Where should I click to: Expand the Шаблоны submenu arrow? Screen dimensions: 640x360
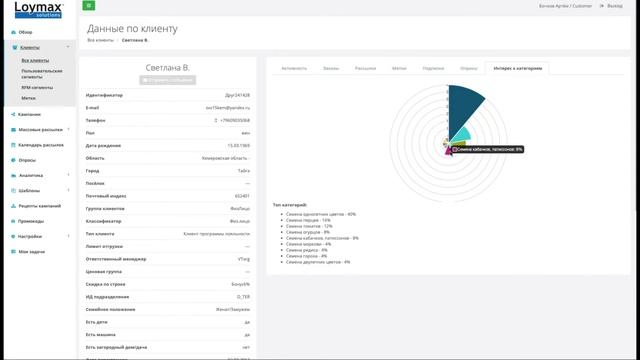point(68,190)
